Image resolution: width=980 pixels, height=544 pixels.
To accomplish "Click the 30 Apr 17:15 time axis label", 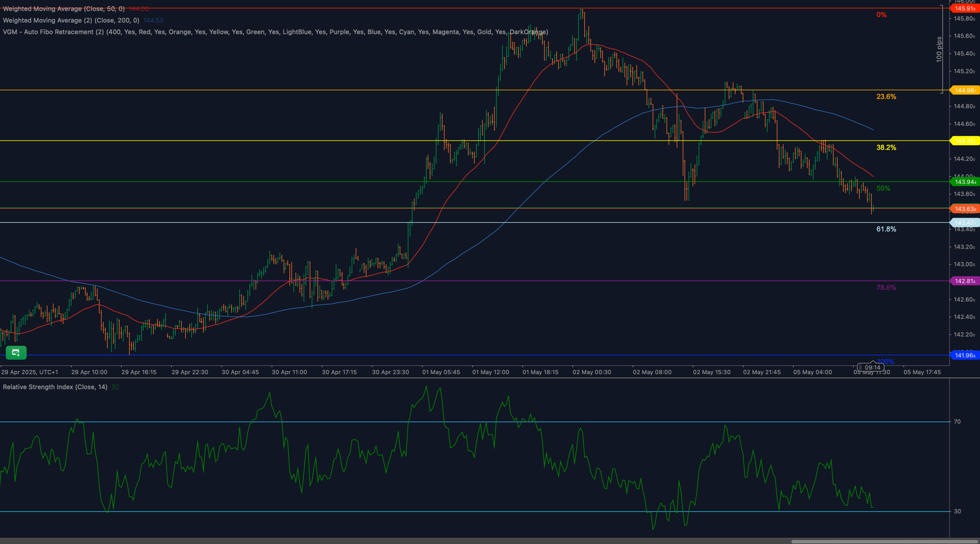I will pyautogui.click(x=339, y=372).
